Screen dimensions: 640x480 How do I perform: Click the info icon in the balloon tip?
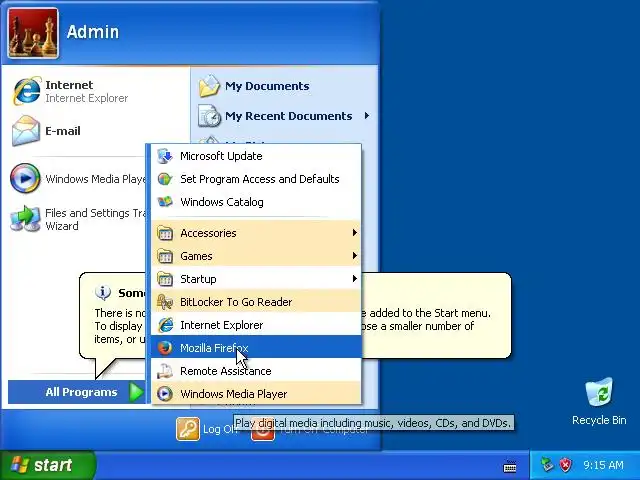[x=103, y=292]
